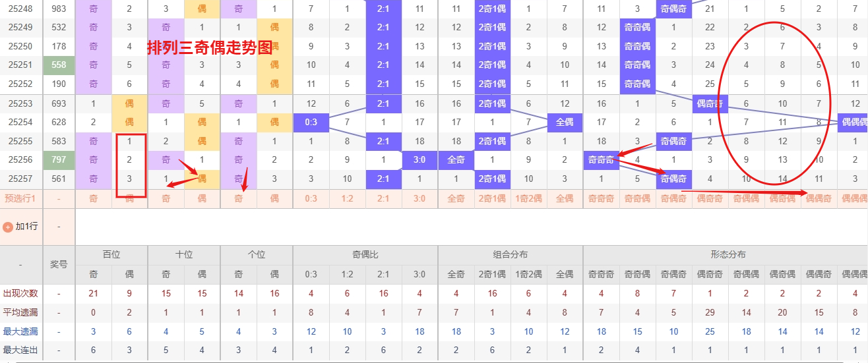
Task: Pick 0:3 in the 预选行1 row
Action: pyautogui.click(x=311, y=198)
